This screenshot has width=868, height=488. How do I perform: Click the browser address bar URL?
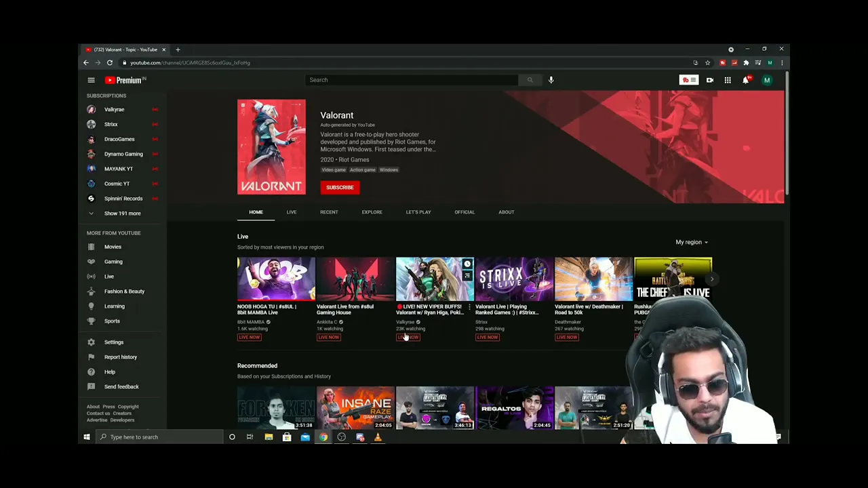coord(190,62)
